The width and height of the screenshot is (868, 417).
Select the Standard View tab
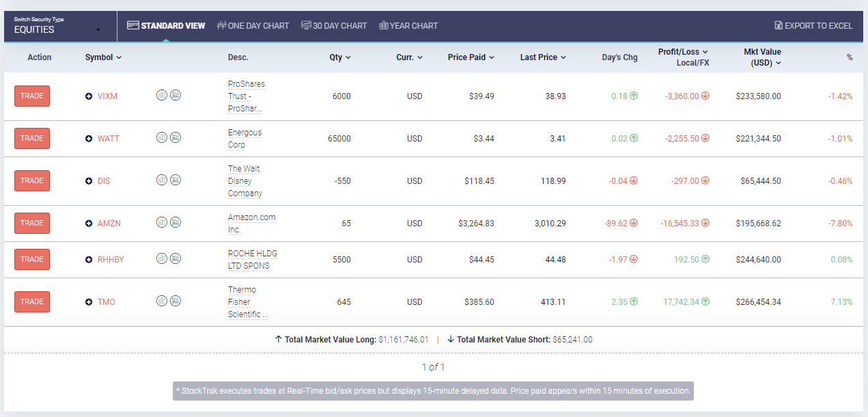click(x=166, y=25)
